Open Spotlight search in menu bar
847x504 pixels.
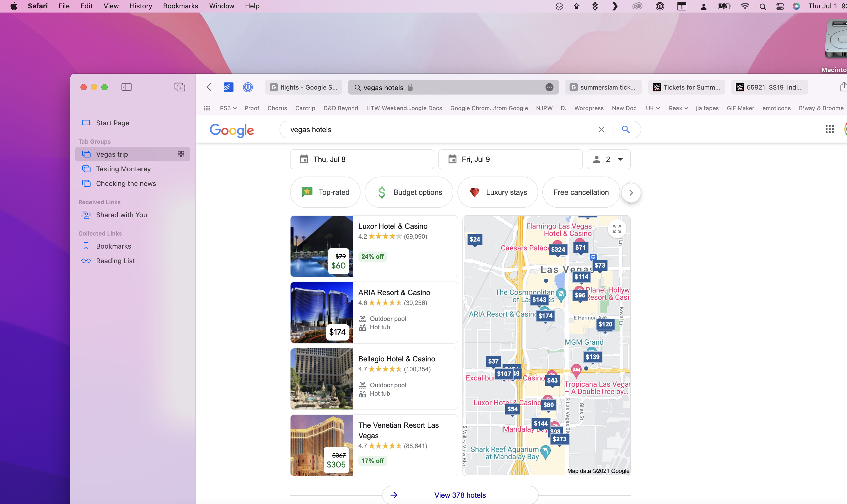click(763, 6)
